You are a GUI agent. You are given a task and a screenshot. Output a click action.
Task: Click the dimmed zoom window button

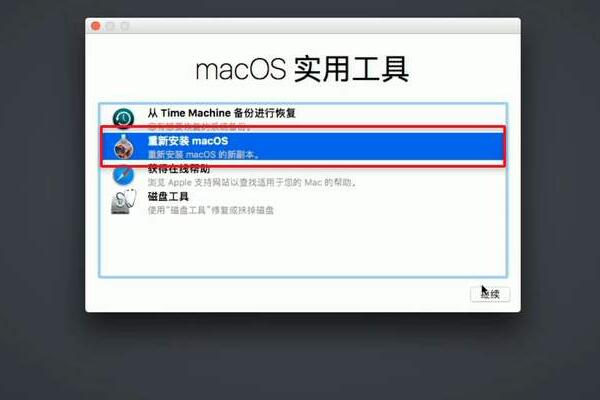tap(125, 26)
